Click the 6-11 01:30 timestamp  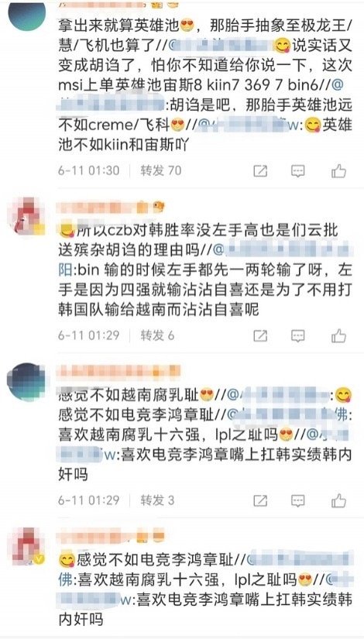coord(88,170)
